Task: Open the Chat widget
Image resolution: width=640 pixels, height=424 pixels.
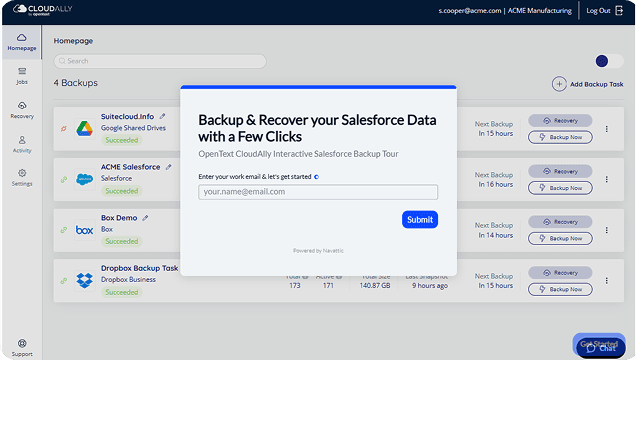Action: [600, 347]
